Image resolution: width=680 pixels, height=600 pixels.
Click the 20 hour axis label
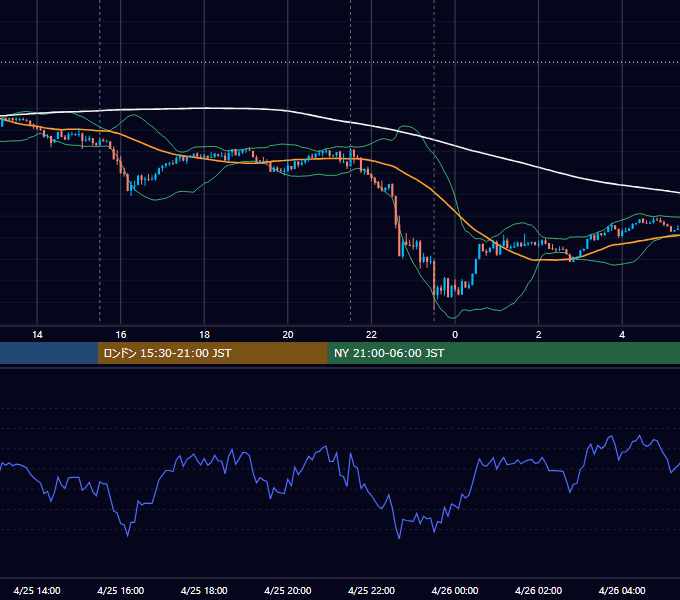(x=288, y=335)
